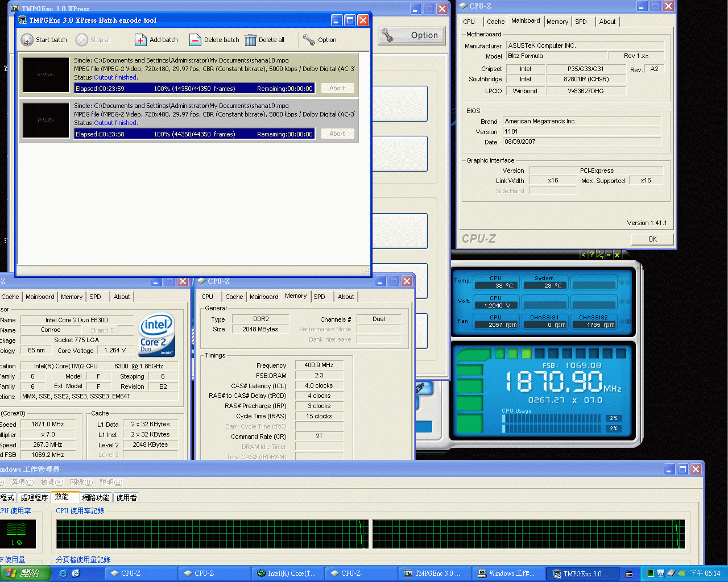
Task: Click the Abort button for shana19.mpg
Action: pyautogui.click(x=337, y=134)
